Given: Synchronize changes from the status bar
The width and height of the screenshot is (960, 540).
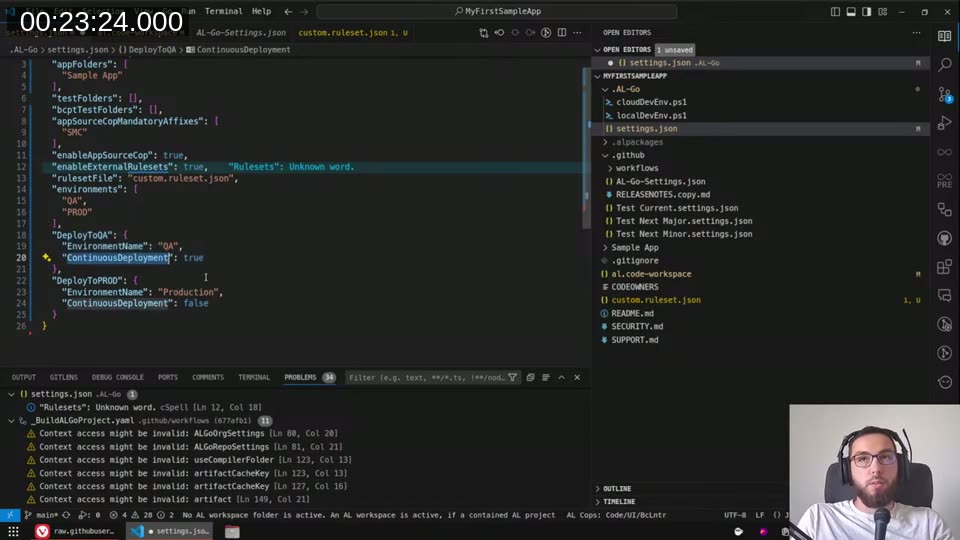Looking at the screenshot, I should 66,515.
